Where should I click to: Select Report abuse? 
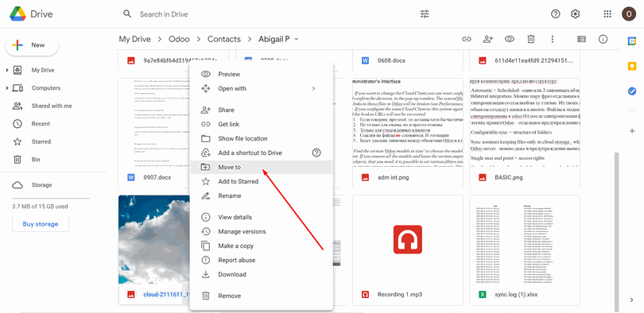coord(262,260)
